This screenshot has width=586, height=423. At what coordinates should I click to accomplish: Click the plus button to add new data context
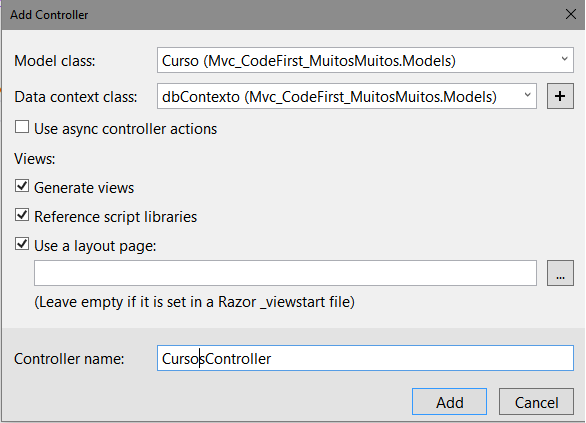560,96
